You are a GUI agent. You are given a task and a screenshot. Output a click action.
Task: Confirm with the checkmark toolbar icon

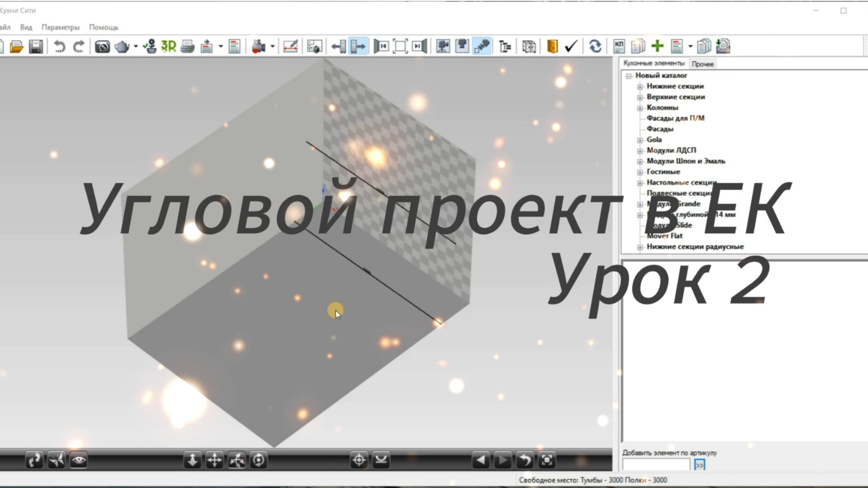pos(570,46)
